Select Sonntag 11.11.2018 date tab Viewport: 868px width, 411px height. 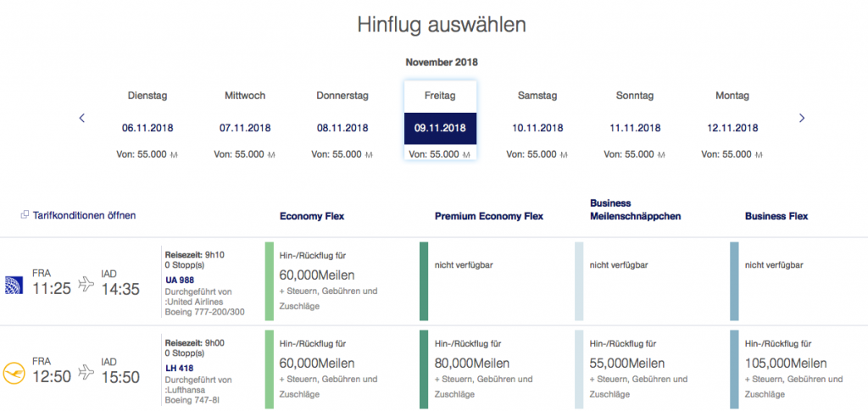(x=635, y=123)
